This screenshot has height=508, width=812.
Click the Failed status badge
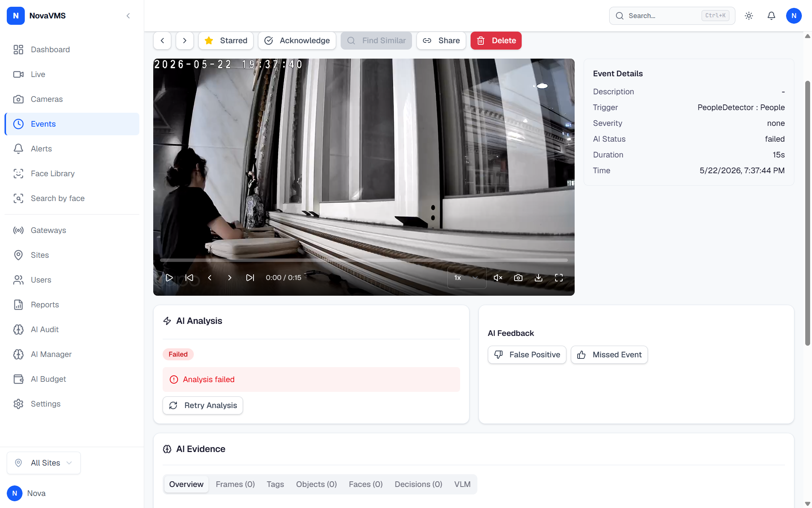[x=178, y=354]
